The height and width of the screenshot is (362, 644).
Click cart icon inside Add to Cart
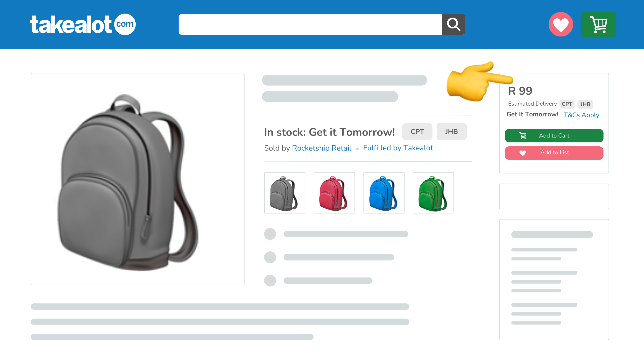pyautogui.click(x=523, y=136)
